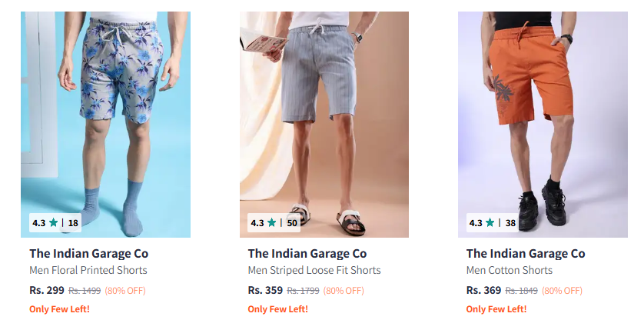Image resolution: width=644 pixels, height=330 pixels.
Task: Click the Rs. 359 price
Action: click(x=265, y=291)
